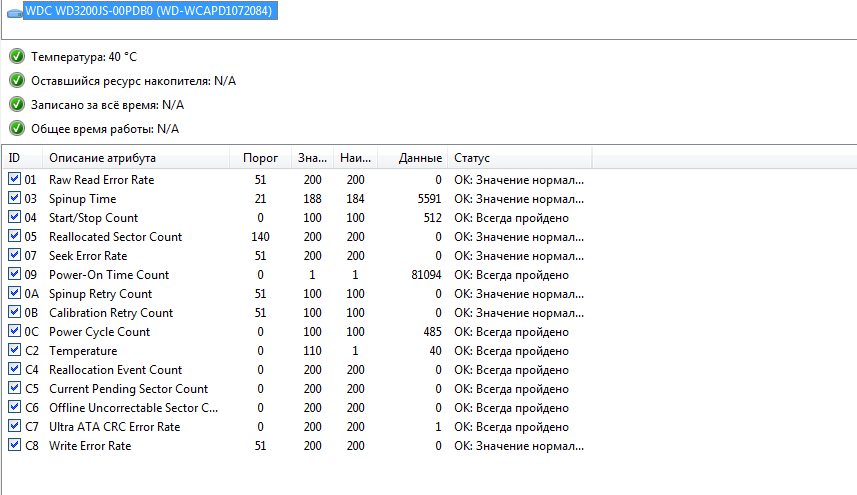857x495 pixels.
Task: Click status text for Write Error Rate row
Action: (x=519, y=446)
